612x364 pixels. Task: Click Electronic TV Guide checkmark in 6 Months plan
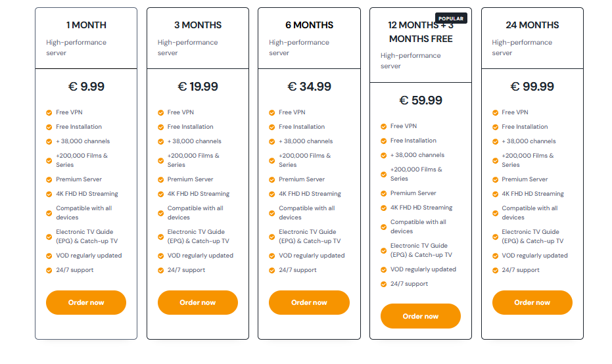[x=272, y=237]
